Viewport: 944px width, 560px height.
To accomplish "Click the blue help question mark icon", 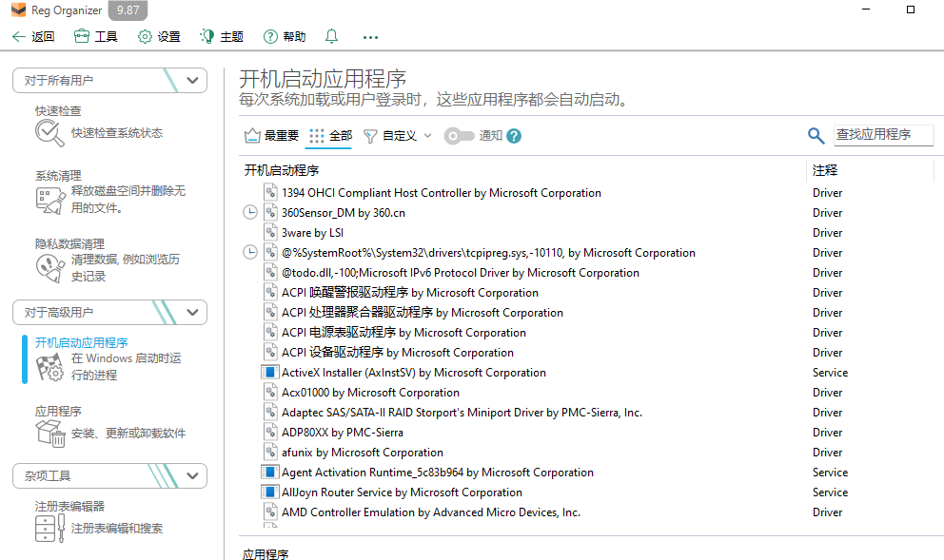I will click(x=514, y=136).
